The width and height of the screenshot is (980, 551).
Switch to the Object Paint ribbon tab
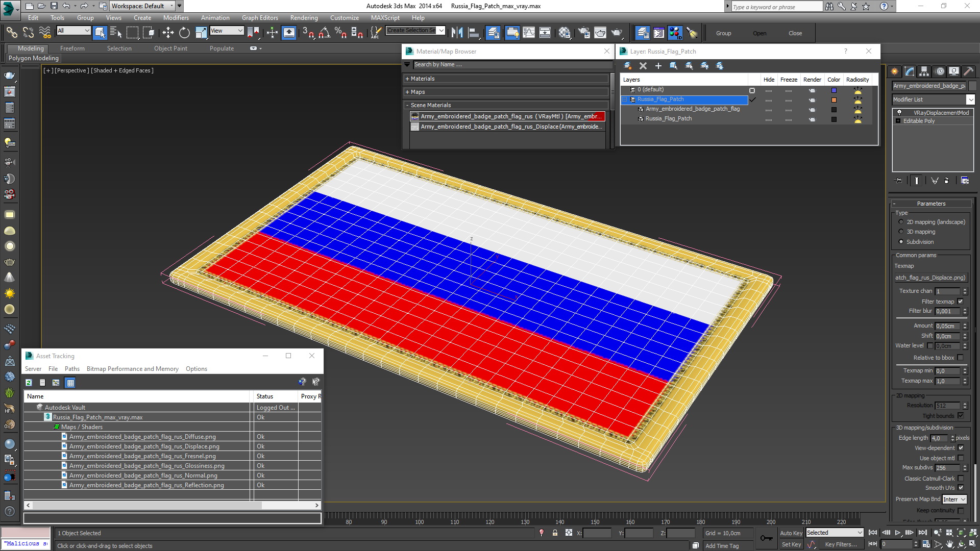(x=170, y=48)
